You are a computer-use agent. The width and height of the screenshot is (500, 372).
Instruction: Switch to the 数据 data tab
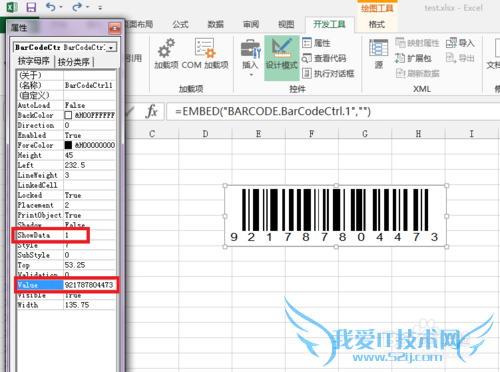[x=216, y=24]
